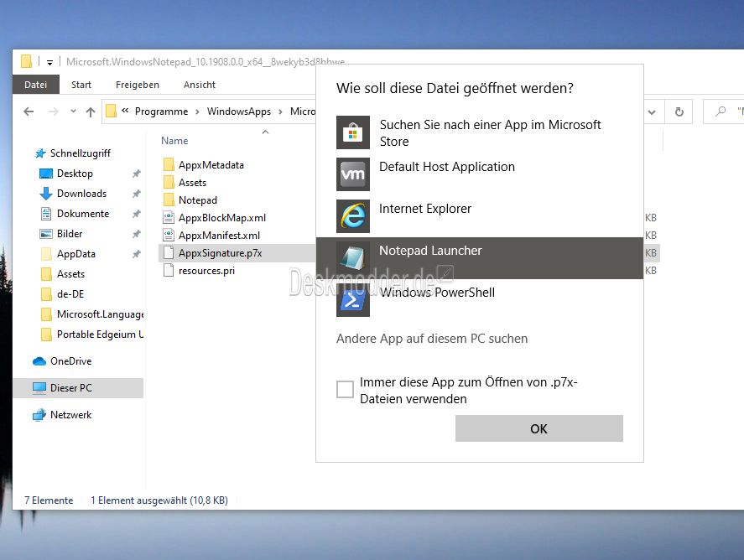
Task: Click the folder icon in the title bar
Action: (27, 62)
